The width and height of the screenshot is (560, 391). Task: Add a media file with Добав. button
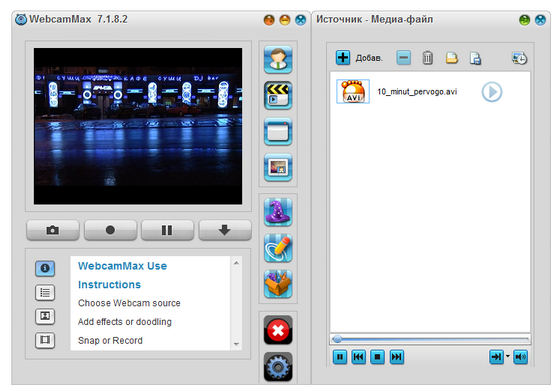click(359, 57)
